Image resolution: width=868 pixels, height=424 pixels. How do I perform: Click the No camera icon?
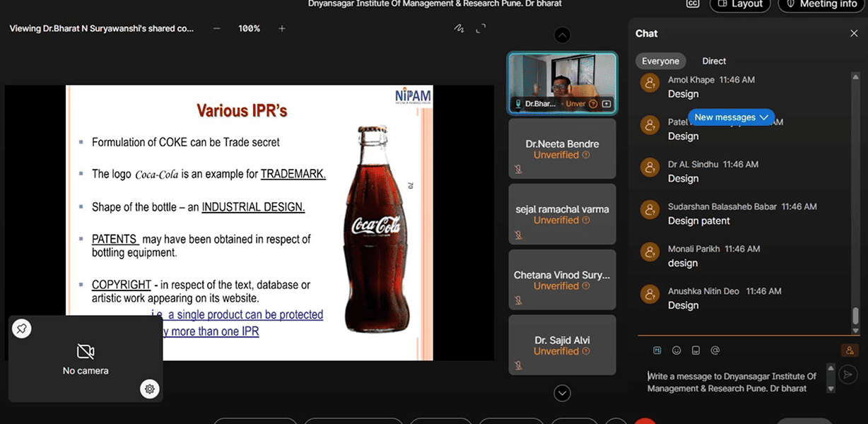pos(86,352)
